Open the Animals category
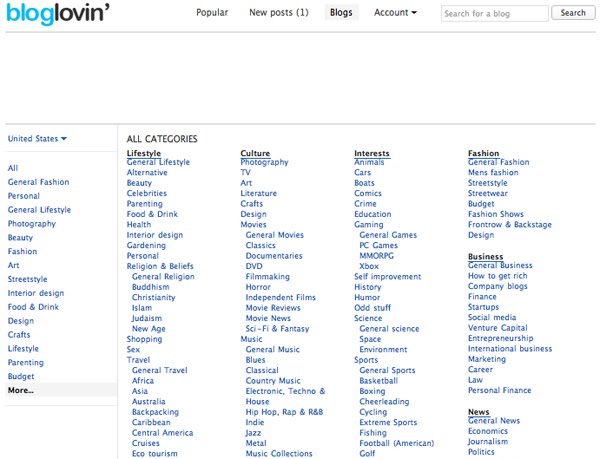Viewport: 600px width, 459px height. click(369, 162)
